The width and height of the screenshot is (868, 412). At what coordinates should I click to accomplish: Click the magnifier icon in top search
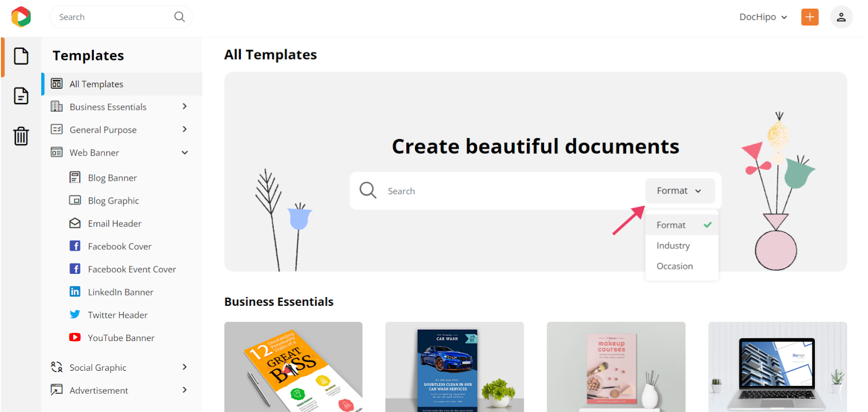pyautogui.click(x=180, y=17)
